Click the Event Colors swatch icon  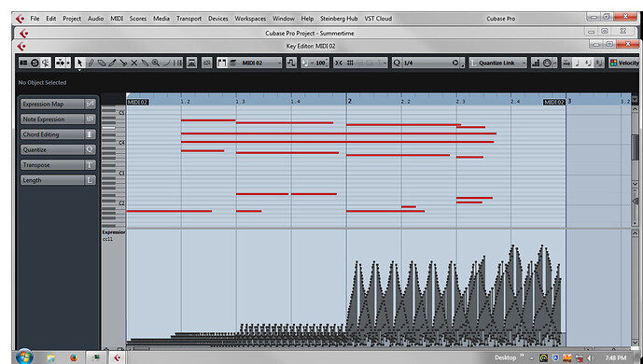click(613, 63)
